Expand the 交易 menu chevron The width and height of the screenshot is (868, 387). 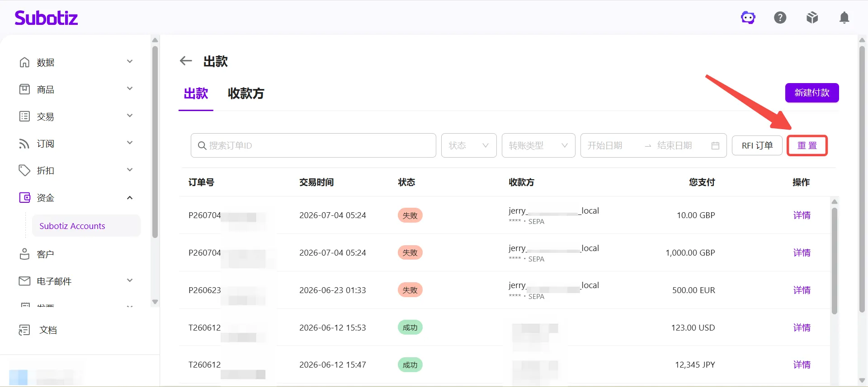(x=130, y=116)
